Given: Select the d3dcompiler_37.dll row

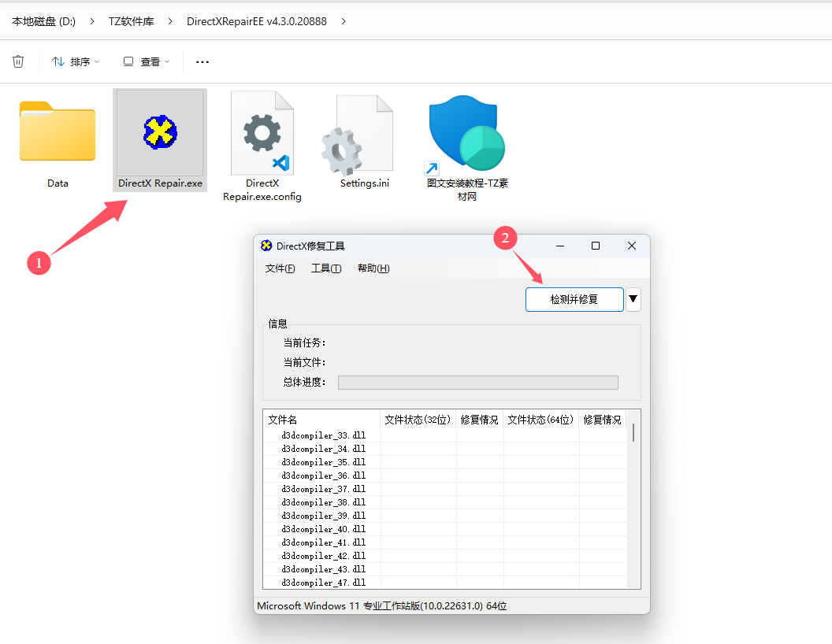Looking at the screenshot, I should 445,489.
